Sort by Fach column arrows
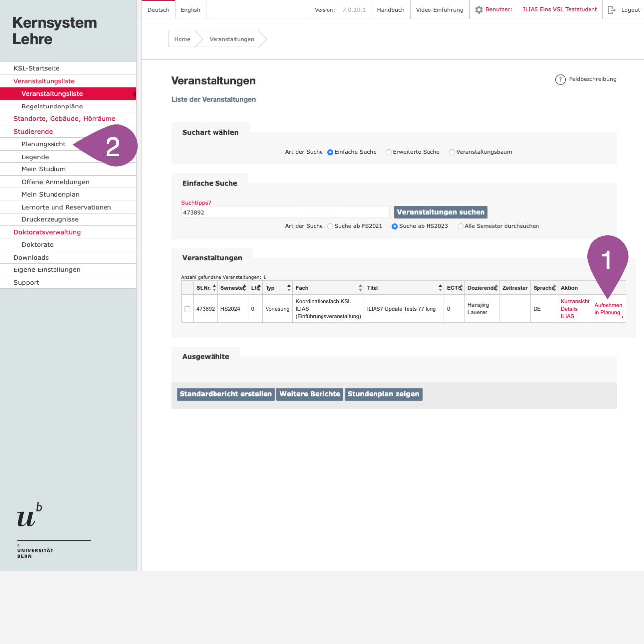The height and width of the screenshot is (644, 644). [360, 288]
